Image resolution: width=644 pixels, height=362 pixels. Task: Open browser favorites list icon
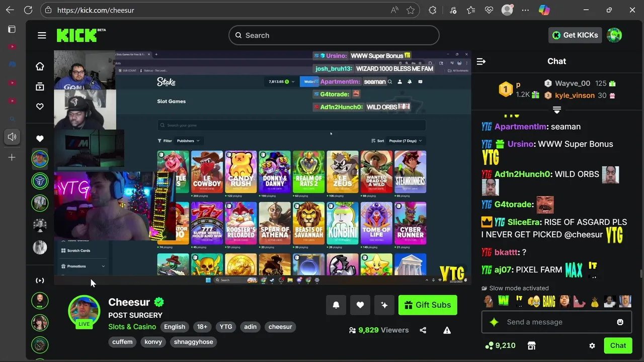tap(471, 10)
